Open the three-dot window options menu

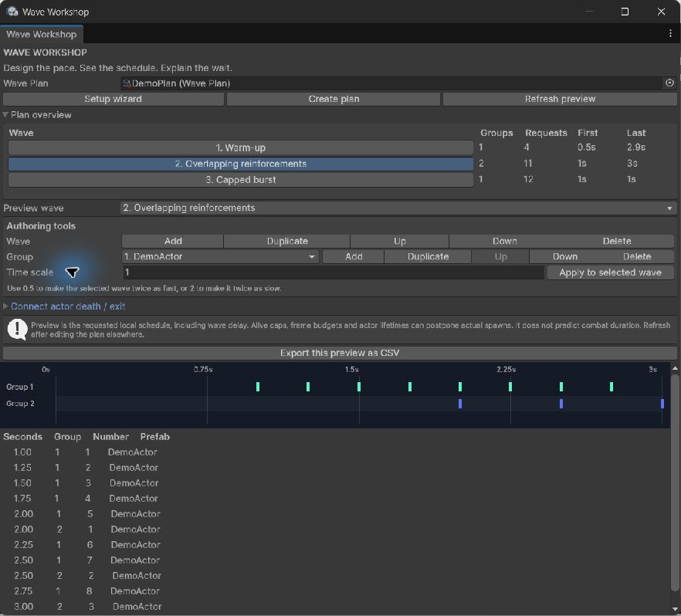670,33
